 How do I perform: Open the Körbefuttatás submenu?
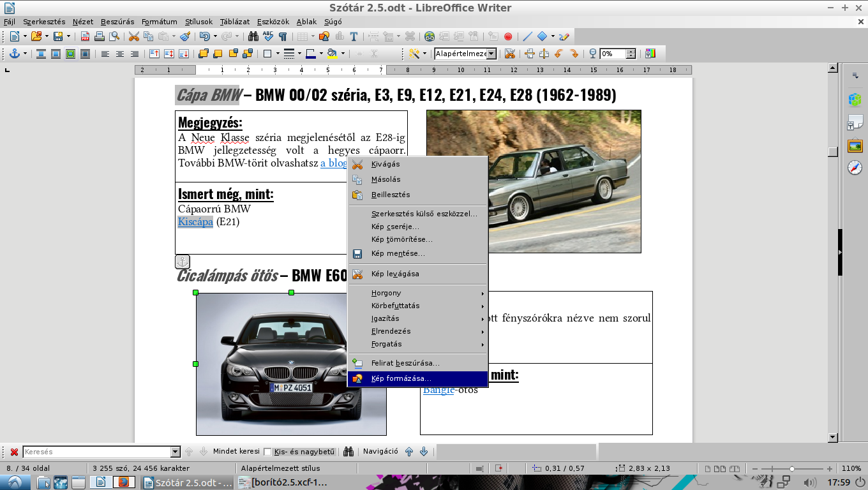click(x=417, y=306)
